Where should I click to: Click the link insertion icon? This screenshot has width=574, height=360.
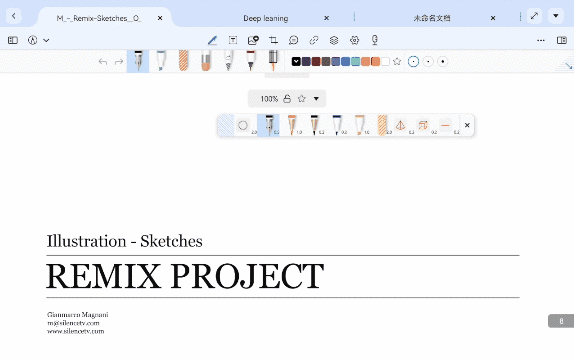click(314, 40)
